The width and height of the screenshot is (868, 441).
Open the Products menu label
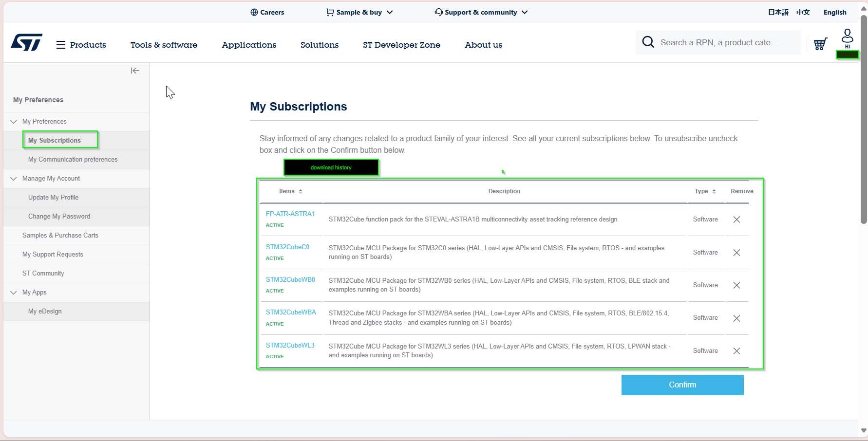(88, 45)
